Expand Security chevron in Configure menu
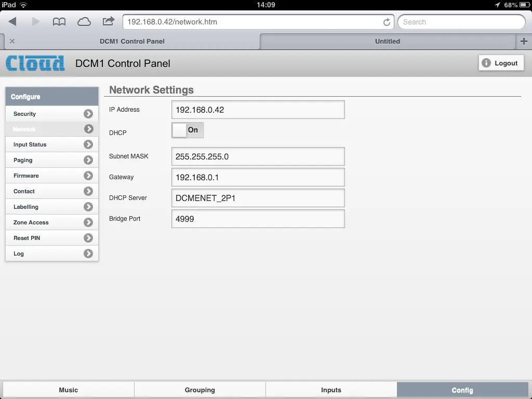 coord(88,114)
